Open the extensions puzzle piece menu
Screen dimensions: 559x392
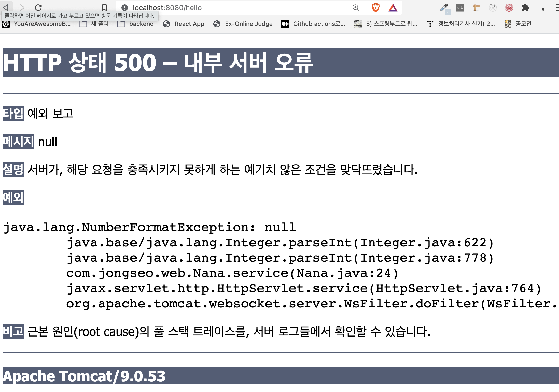pos(525,8)
